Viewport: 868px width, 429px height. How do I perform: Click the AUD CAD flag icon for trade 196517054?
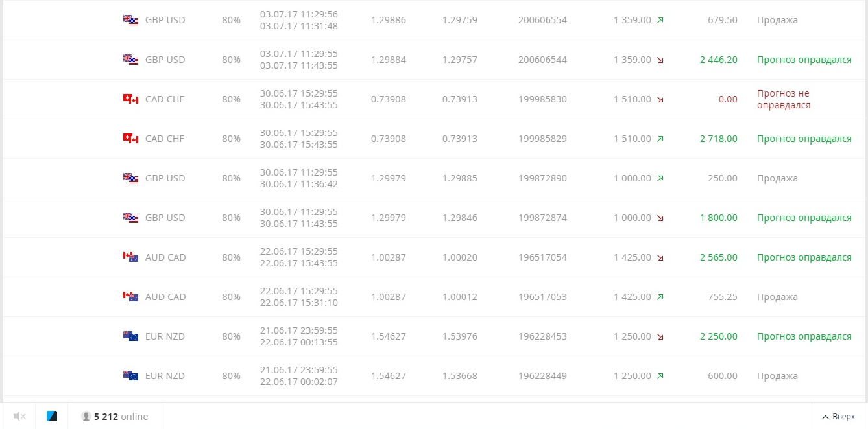130,257
